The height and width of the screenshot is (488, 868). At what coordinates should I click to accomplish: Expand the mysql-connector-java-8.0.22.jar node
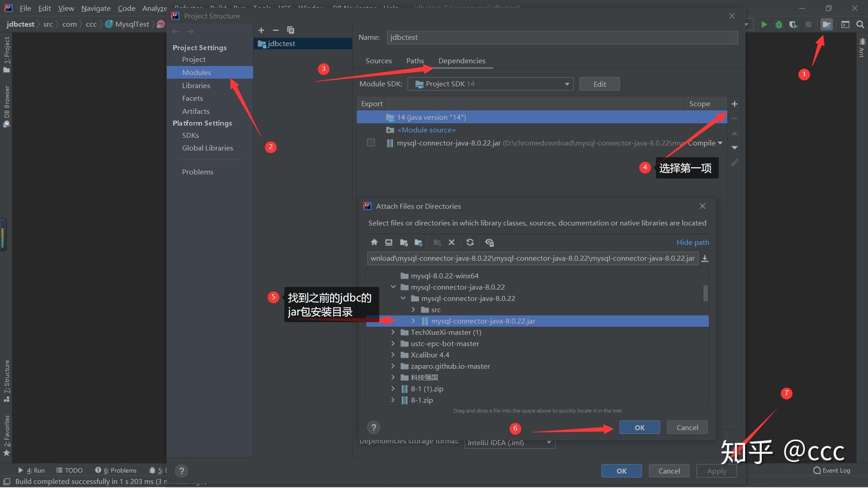[413, 321]
